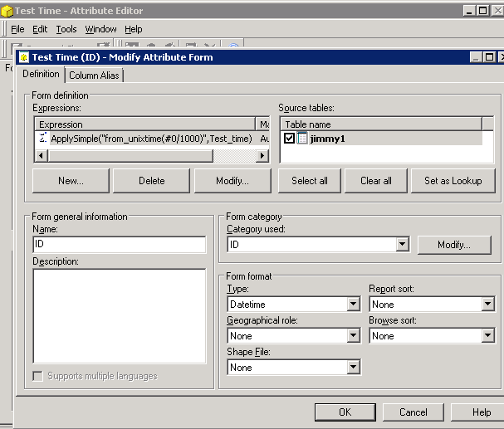Expand the Geographical role dropdown
Image resolution: width=504 pixels, height=429 pixels.
[x=353, y=335]
